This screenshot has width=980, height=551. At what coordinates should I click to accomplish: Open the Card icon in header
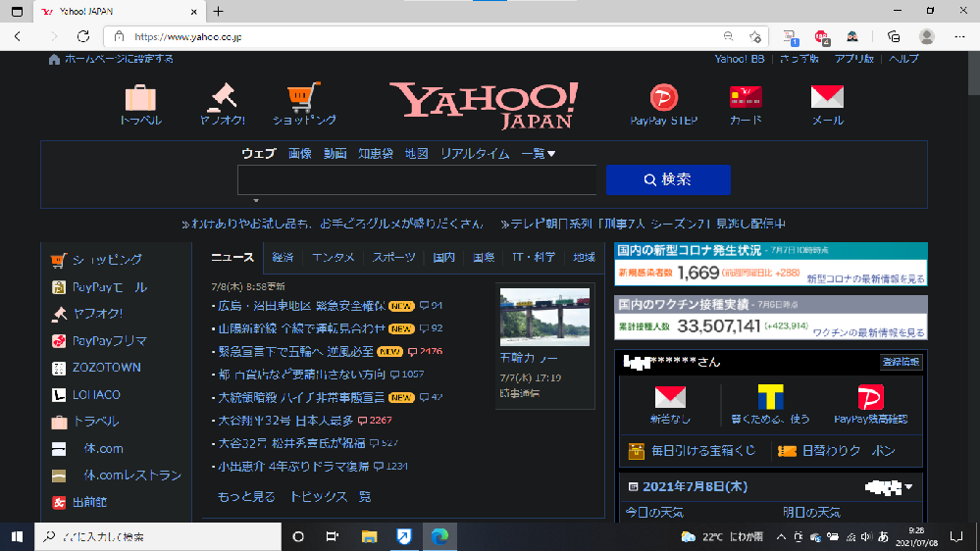coord(746,98)
